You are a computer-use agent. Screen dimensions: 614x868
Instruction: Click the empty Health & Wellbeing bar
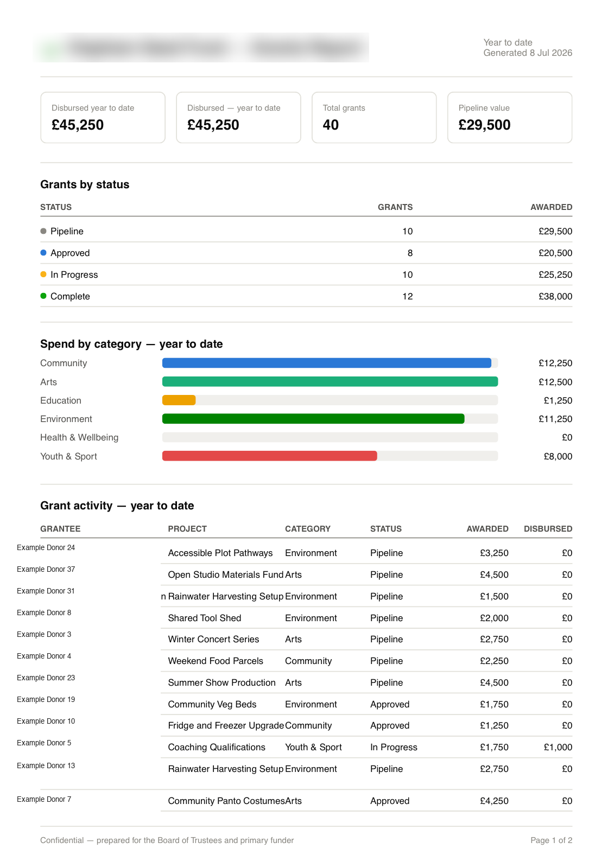click(330, 437)
